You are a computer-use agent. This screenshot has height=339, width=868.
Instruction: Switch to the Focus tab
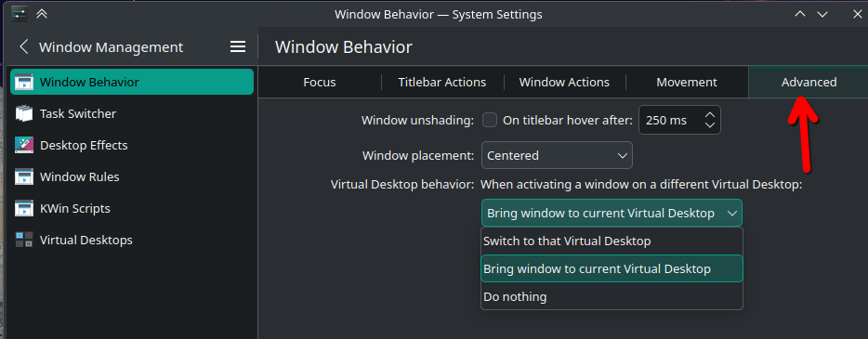pos(320,83)
